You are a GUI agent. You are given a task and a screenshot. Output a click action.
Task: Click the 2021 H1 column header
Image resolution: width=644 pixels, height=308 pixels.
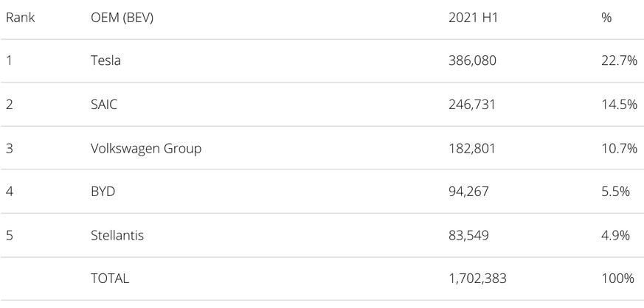[469, 17]
